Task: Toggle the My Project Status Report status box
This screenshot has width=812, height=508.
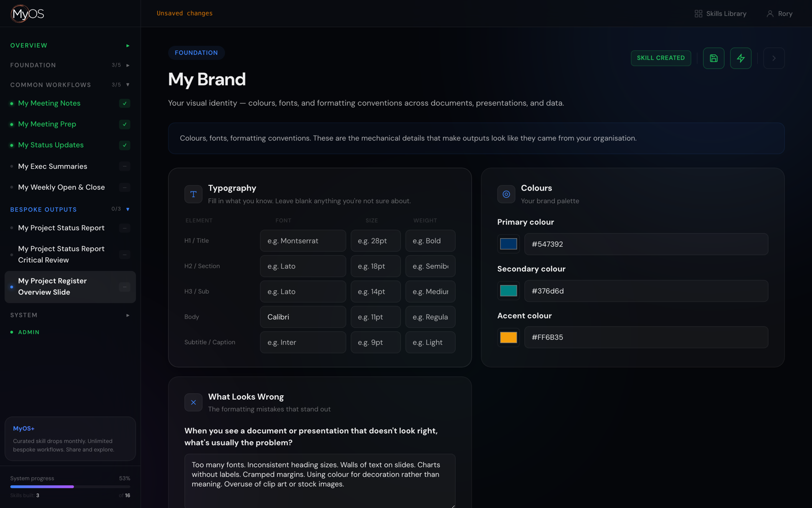Action: point(125,228)
